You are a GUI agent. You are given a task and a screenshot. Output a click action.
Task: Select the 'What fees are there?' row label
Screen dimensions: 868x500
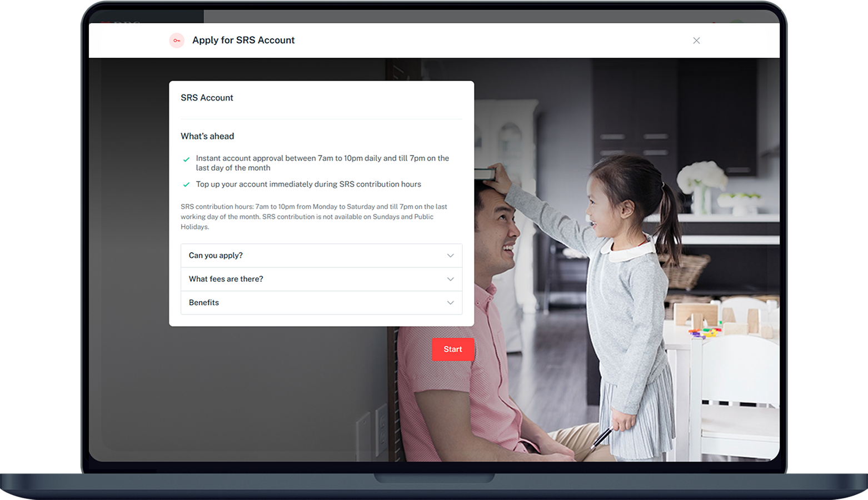(x=226, y=279)
